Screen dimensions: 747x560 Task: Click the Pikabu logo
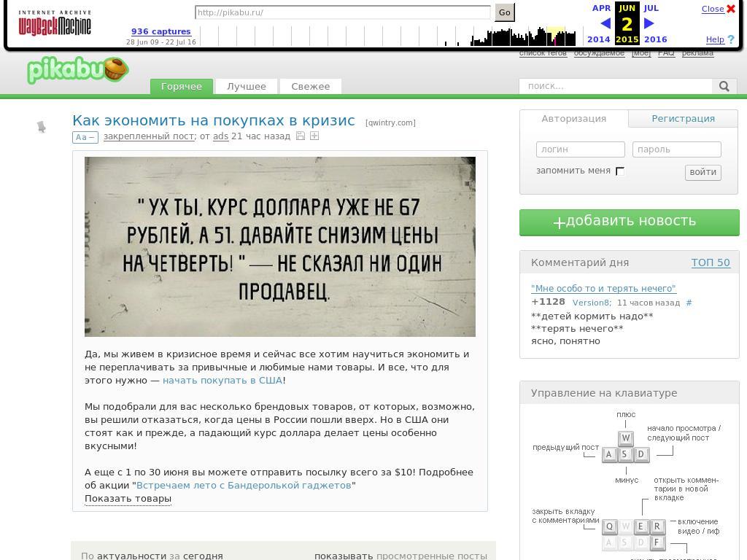click(x=77, y=70)
